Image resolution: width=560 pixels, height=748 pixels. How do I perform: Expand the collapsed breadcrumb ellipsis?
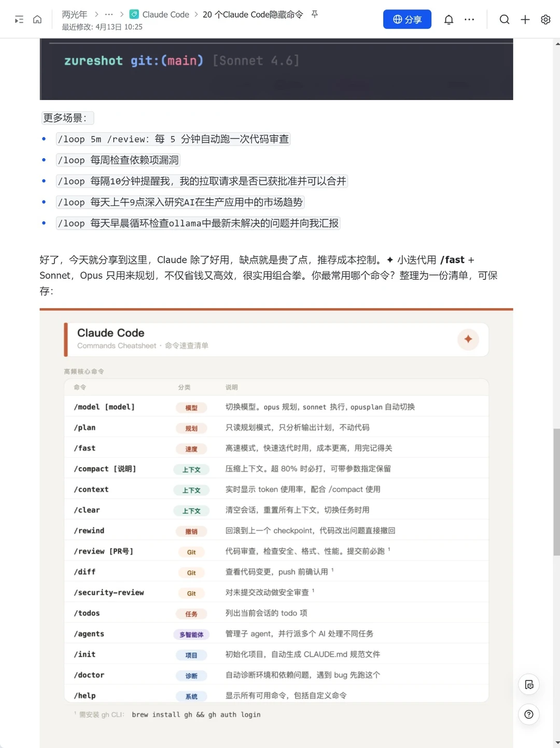tap(109, 15)
